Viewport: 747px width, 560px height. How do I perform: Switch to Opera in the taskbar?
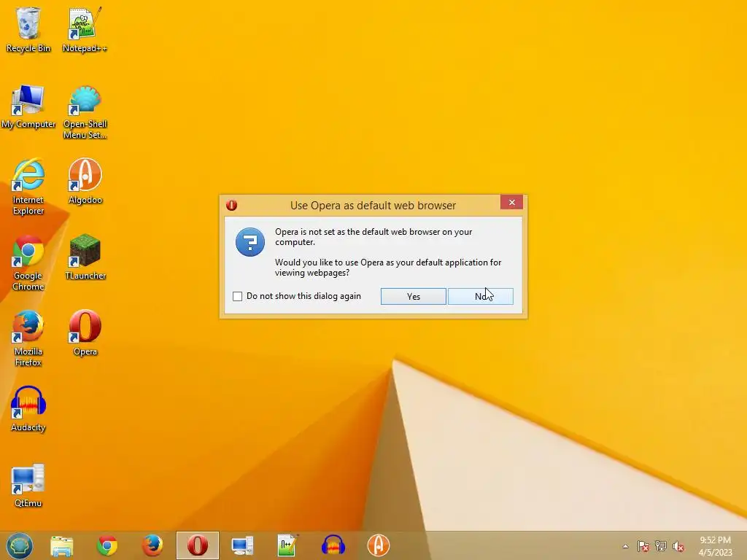click(197, 545)
